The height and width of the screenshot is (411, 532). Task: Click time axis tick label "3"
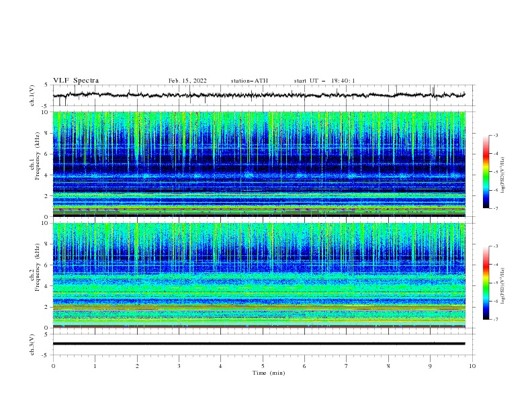pos(179,366)
